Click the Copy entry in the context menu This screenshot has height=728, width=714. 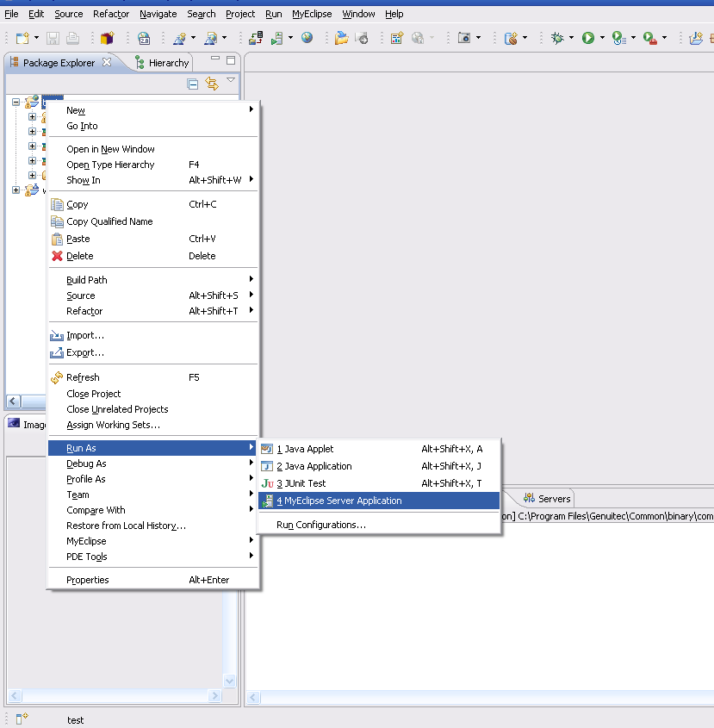click(x=153, y=204)
